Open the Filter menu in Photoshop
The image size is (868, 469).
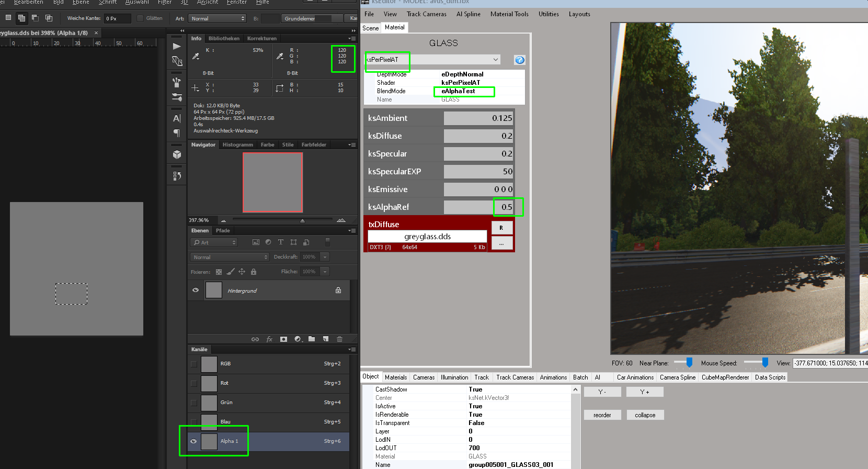pyautogui.click(x=165, y=2)
